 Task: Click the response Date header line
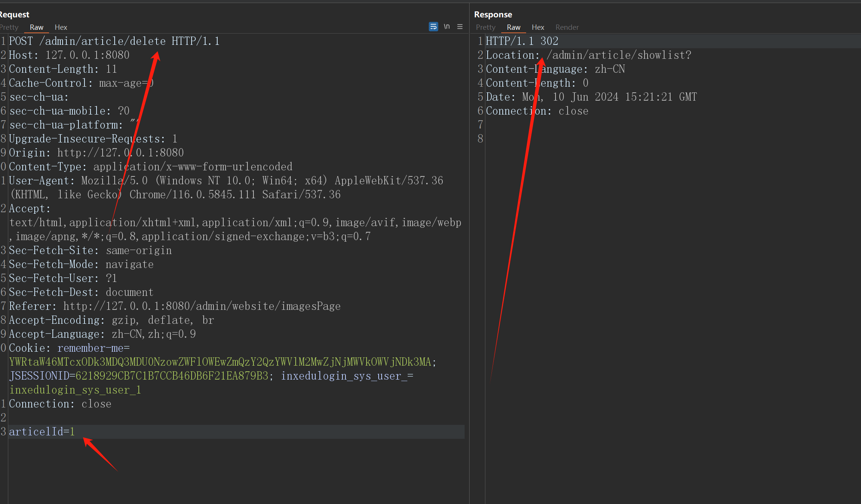point(591,97)
